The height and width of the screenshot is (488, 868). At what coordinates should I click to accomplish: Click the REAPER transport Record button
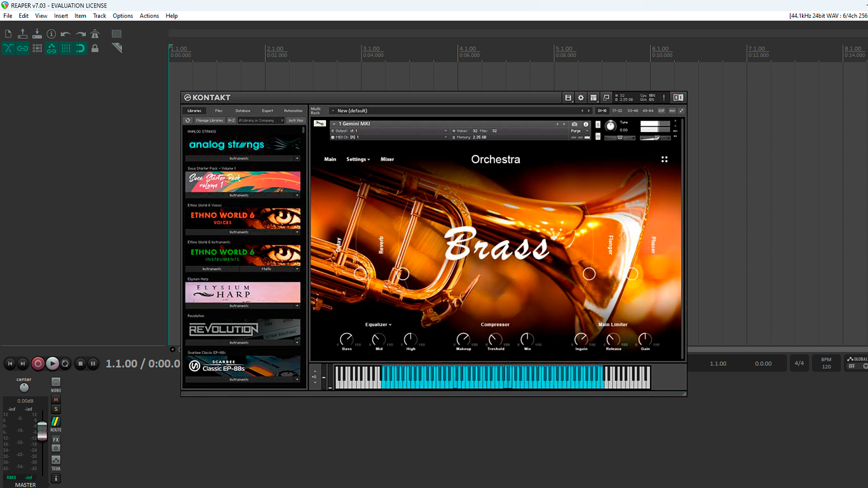(x=38, y=363)
